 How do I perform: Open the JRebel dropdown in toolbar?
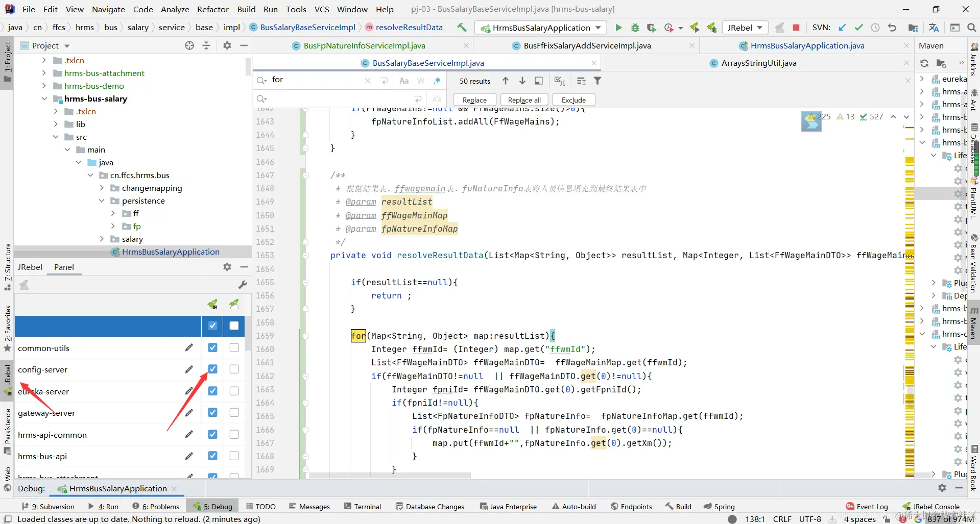[745, 28]
